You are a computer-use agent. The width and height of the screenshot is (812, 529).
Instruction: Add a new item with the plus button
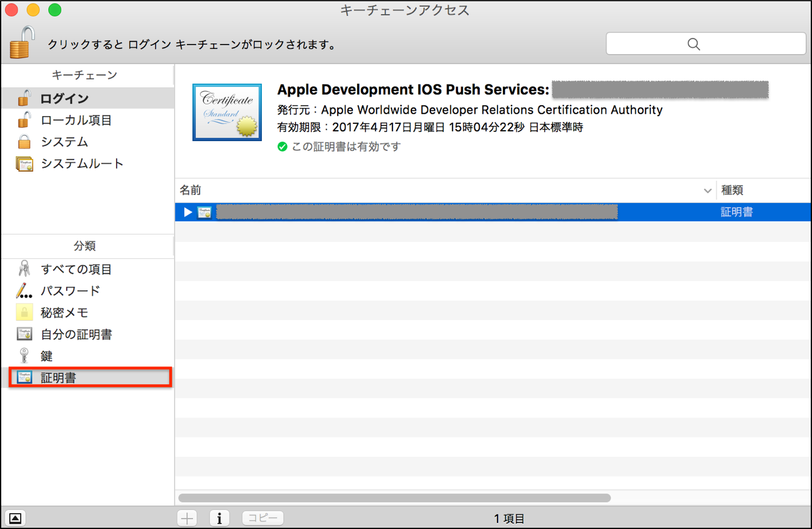(186, 517)
